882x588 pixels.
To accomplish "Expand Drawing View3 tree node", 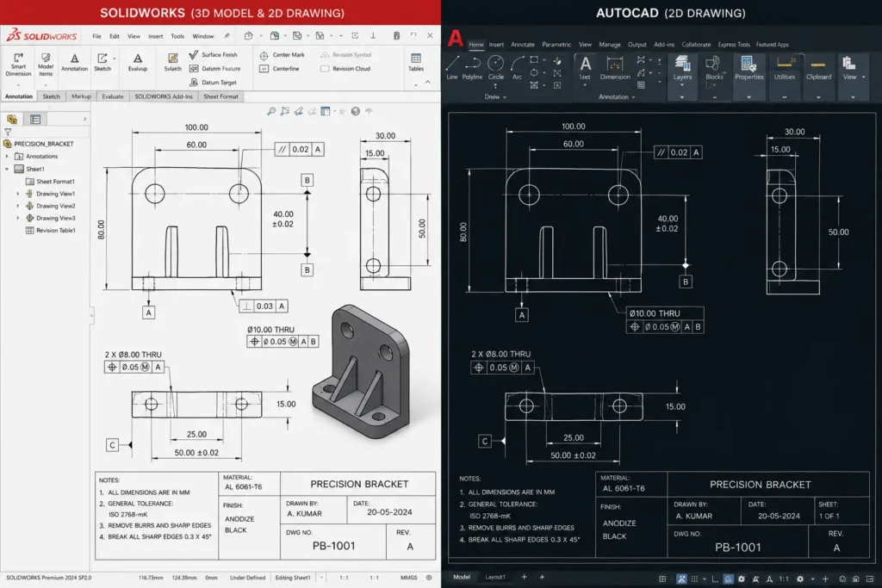I will point(17,218).
